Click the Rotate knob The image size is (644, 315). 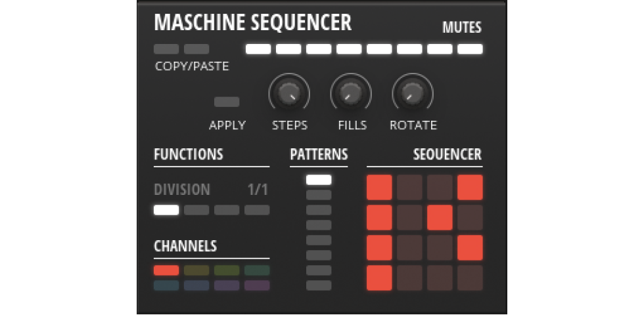pos(413,94)
